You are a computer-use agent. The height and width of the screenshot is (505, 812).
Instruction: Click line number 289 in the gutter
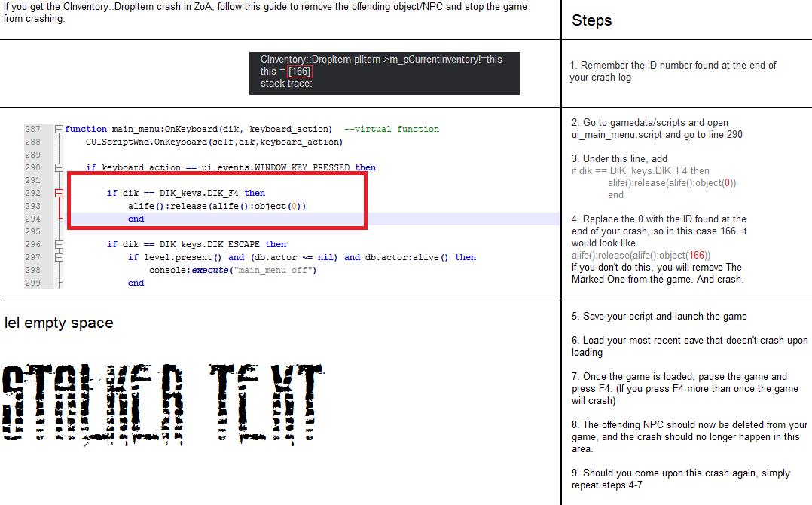(32, 155)
